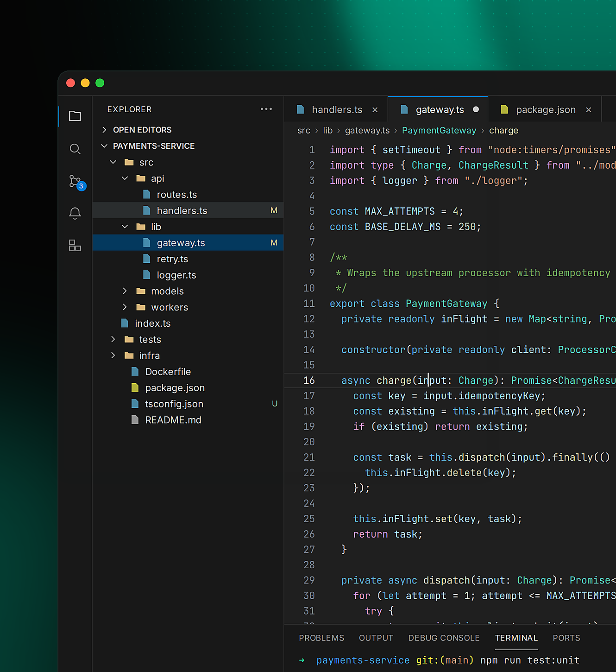This screenshot has width=616, height=672.
Task: Click the handlers.ts tab file icon
Action: point(300,109)
